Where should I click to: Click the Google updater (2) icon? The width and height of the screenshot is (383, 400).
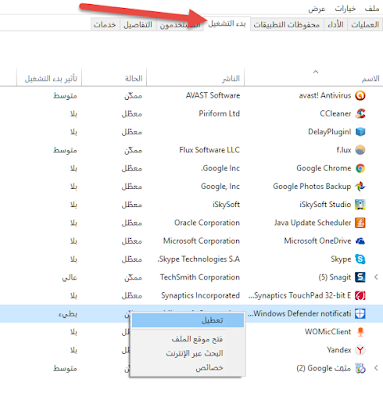coord(360,368)
